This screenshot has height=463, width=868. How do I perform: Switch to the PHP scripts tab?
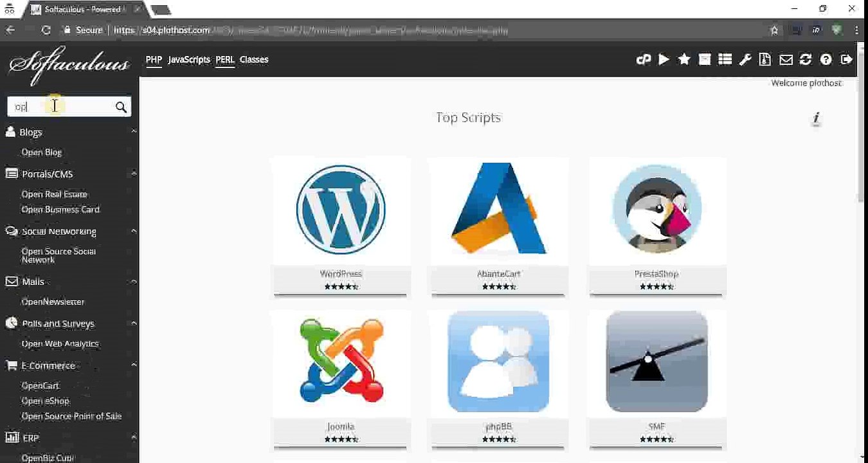coord(154,59)
